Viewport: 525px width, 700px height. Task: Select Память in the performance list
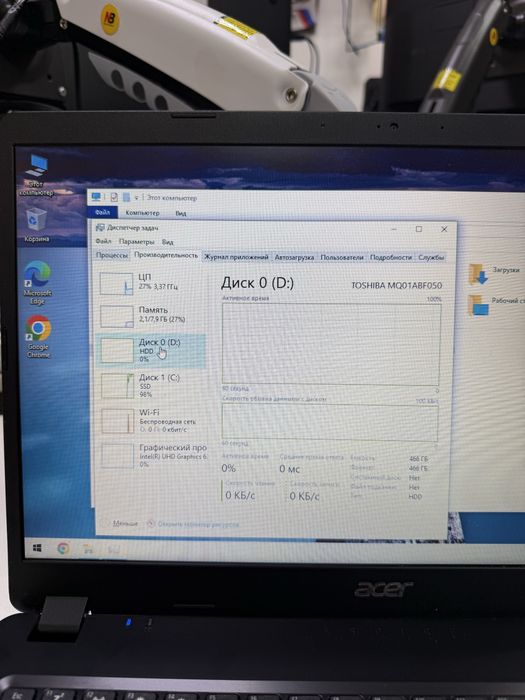point(151,315)
